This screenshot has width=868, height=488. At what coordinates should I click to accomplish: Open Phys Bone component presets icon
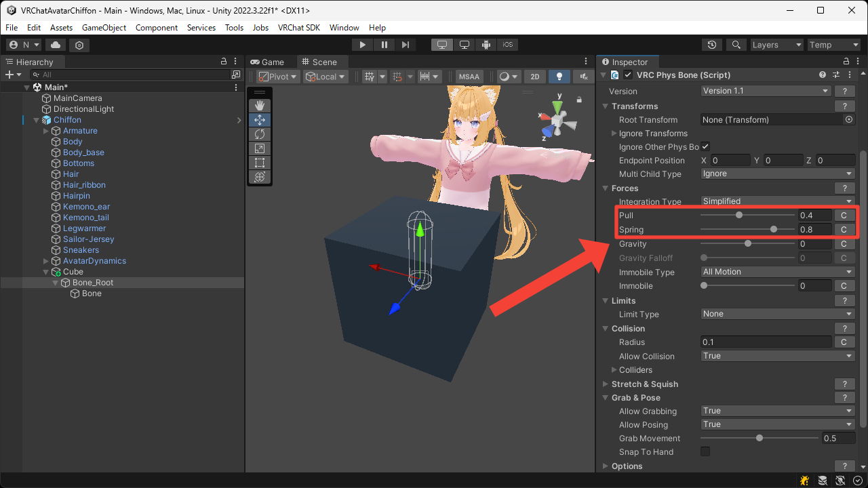pos(836,75)
